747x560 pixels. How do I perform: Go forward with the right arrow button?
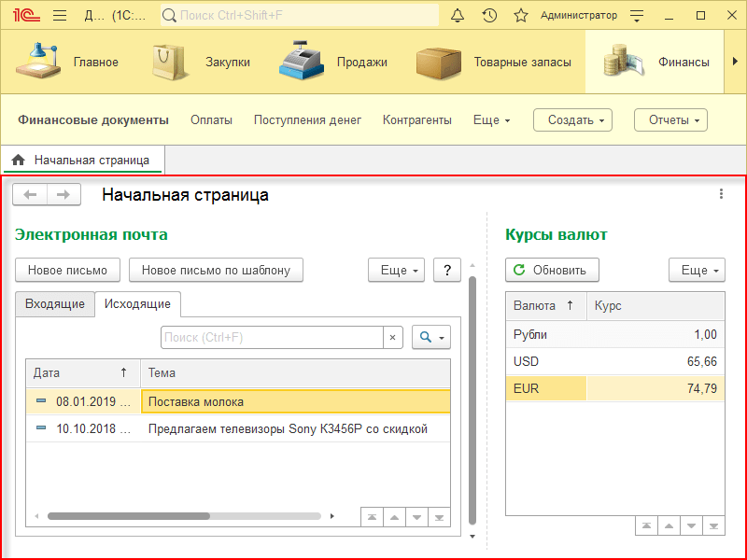tap(63, 194)
